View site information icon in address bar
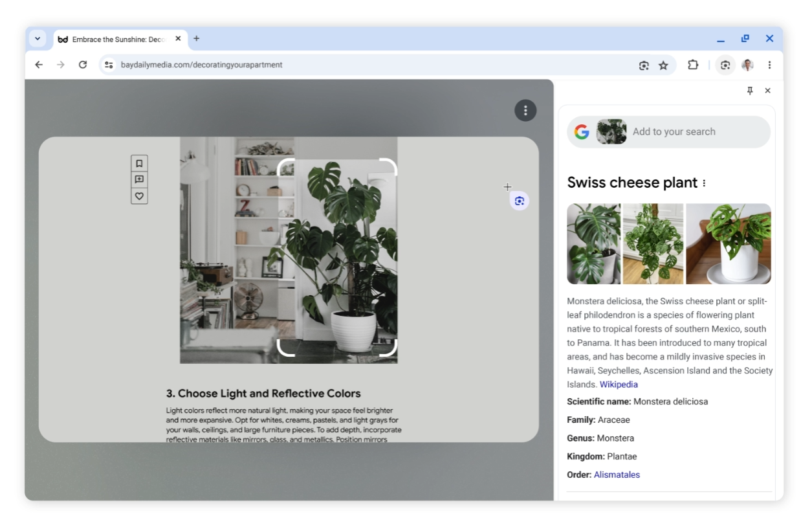812x527 pixels. click(x=109, y=65)
